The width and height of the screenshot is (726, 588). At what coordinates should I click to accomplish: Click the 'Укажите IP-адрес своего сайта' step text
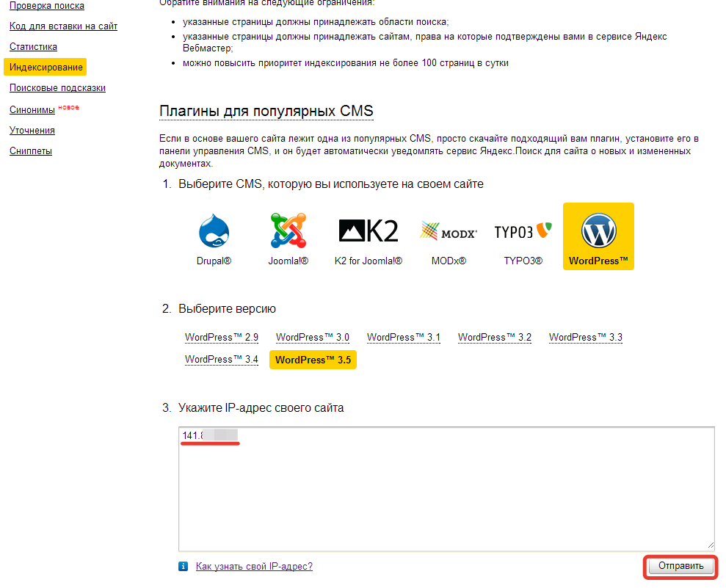pos(261,408)
